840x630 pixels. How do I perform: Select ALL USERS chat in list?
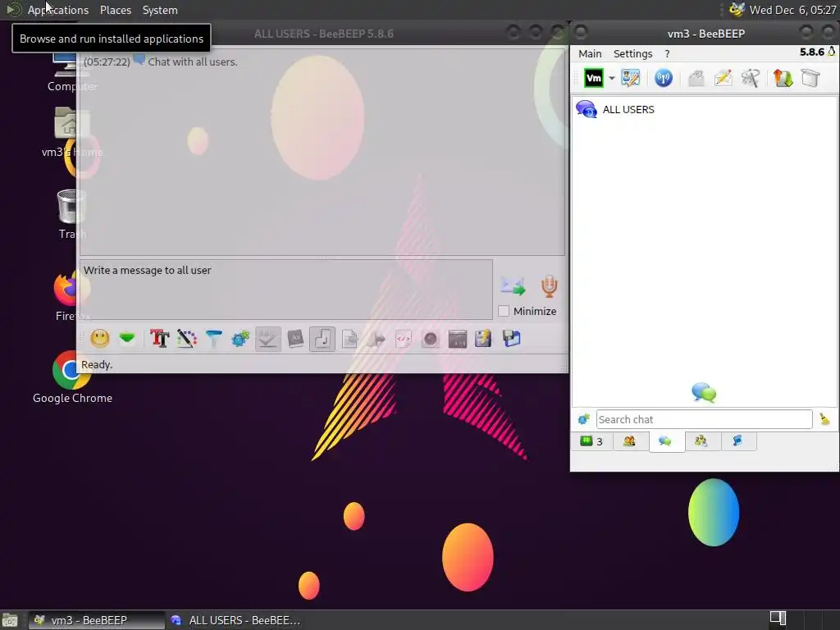point(705,109)
